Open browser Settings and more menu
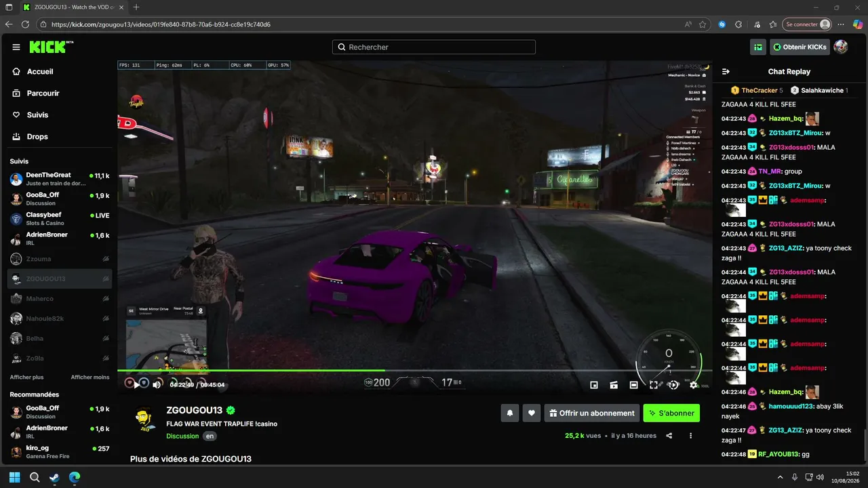 (x=841, y=24)
